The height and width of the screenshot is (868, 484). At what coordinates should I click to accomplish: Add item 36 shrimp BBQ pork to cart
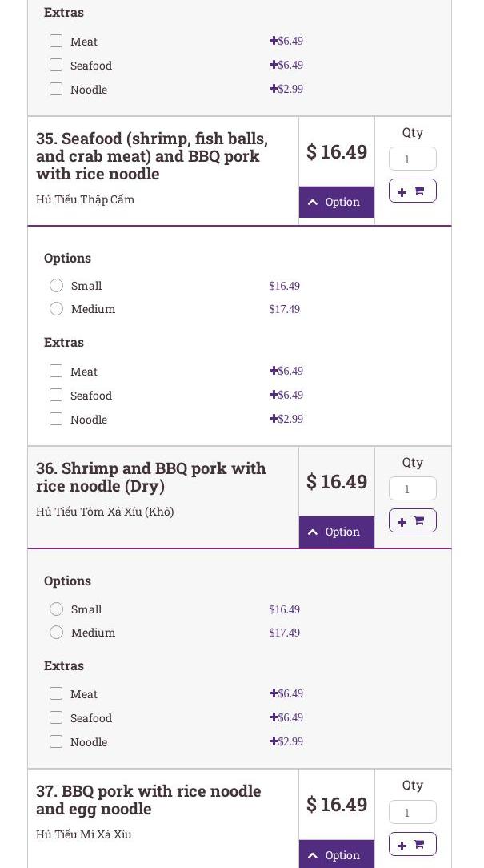(412, 521)
